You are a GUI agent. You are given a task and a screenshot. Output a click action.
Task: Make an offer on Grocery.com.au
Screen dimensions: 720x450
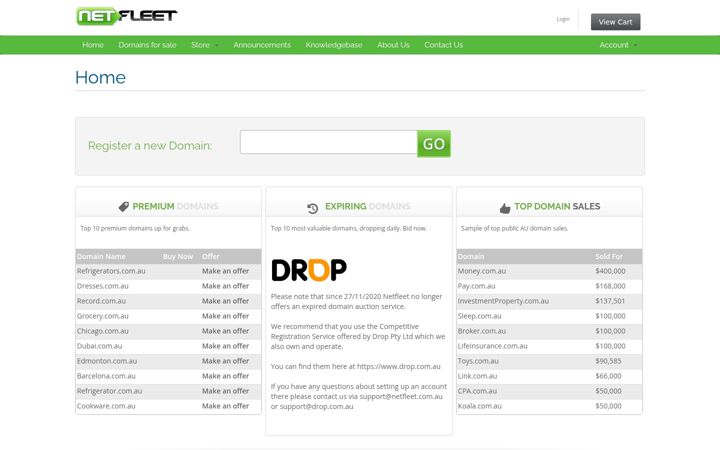[225, 316]
